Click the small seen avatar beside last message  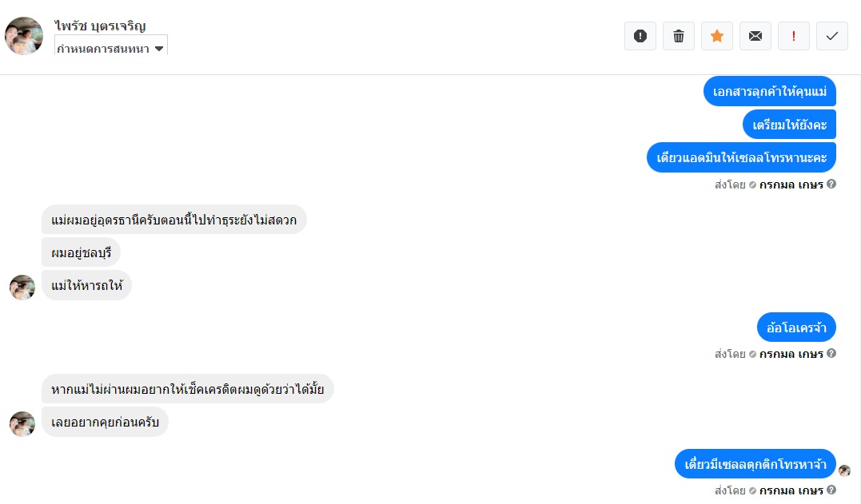click(x=844, y=471)
